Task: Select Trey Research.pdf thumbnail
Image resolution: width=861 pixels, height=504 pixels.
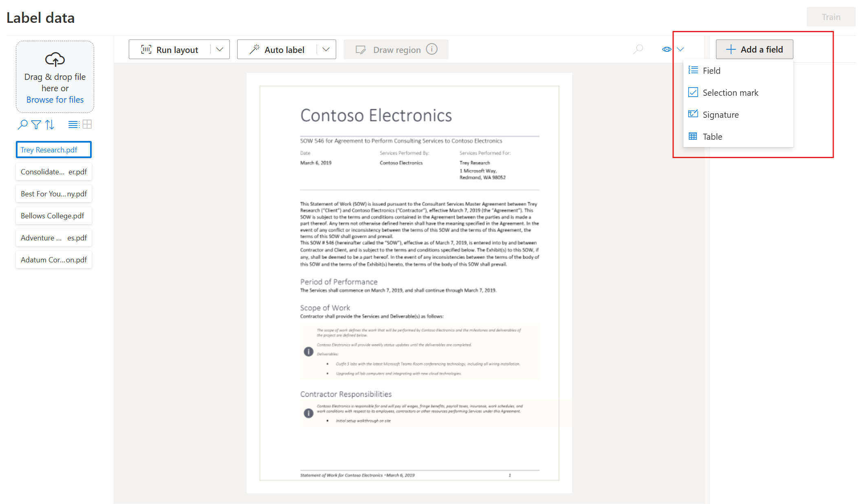Action: click(x=54, y=150)
